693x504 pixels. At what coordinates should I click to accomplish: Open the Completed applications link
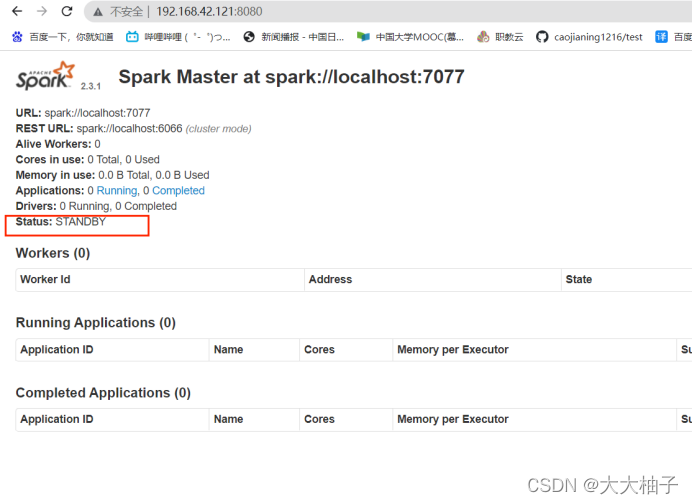178,191
